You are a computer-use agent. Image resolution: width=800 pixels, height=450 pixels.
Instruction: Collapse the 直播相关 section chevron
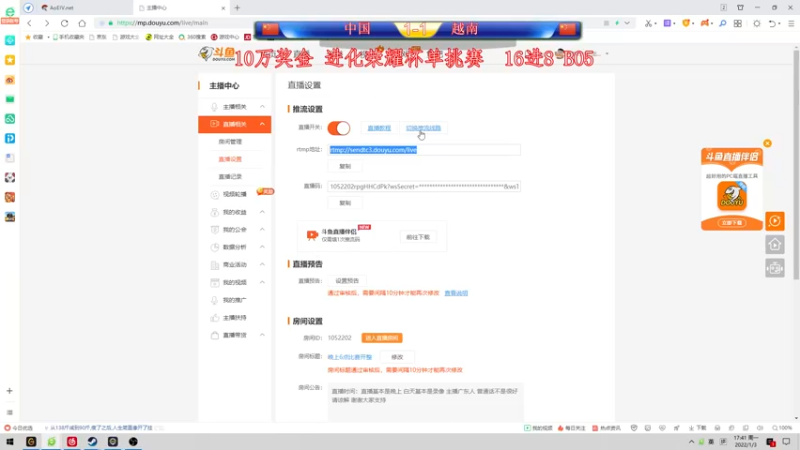[x=262, y=124]
